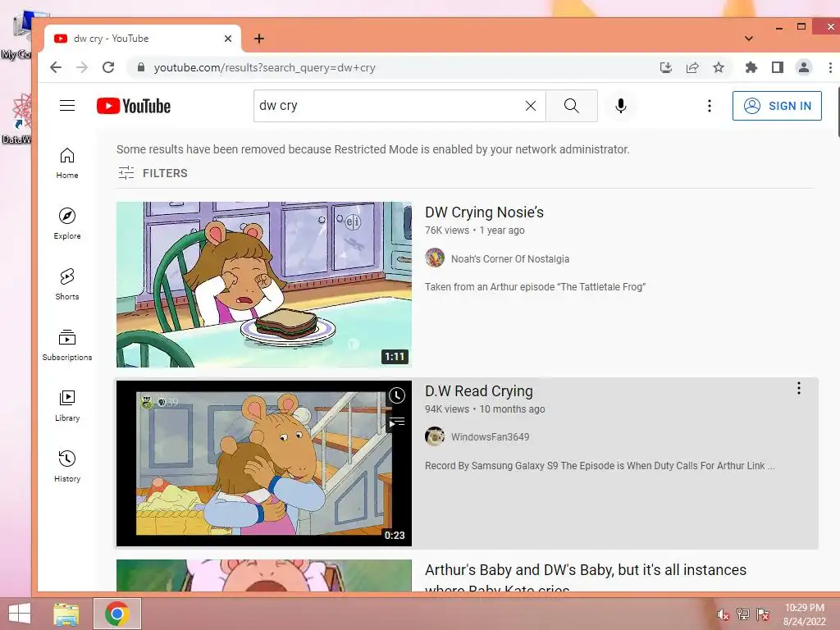Open the Chrome three-dot menu
Screen dimensions: 840x630
point(830,67)
